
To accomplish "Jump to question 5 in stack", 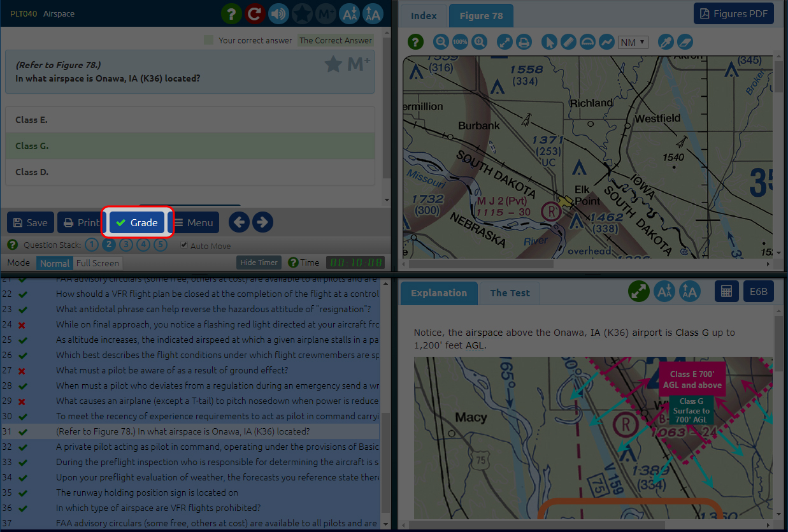I will pyautogui.click(x=161, y=245).
